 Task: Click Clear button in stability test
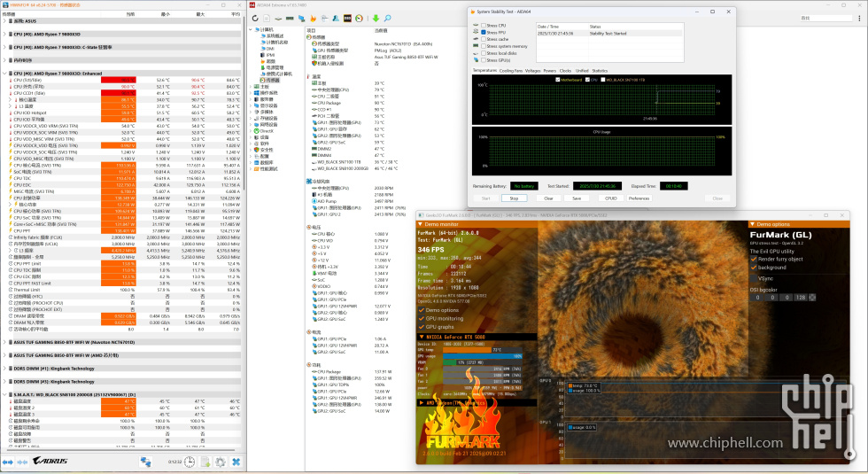548,198
